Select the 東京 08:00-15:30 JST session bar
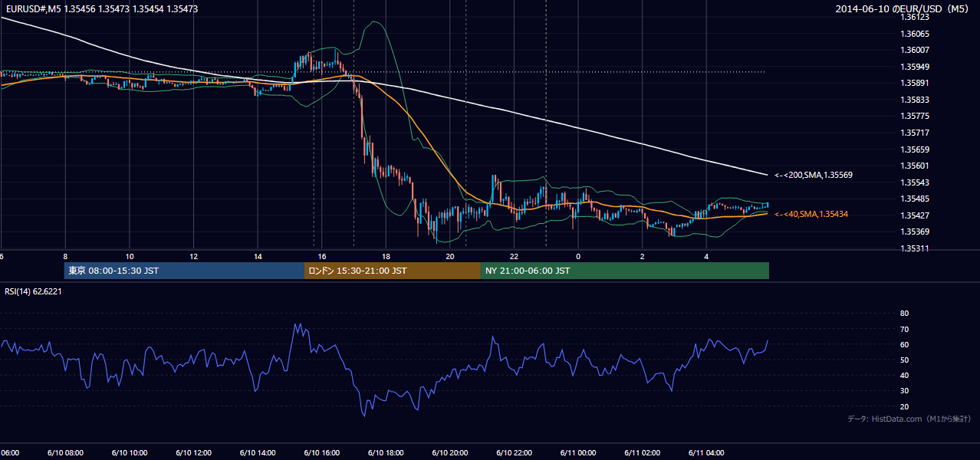Screen dimensions: 980x460 185,271
